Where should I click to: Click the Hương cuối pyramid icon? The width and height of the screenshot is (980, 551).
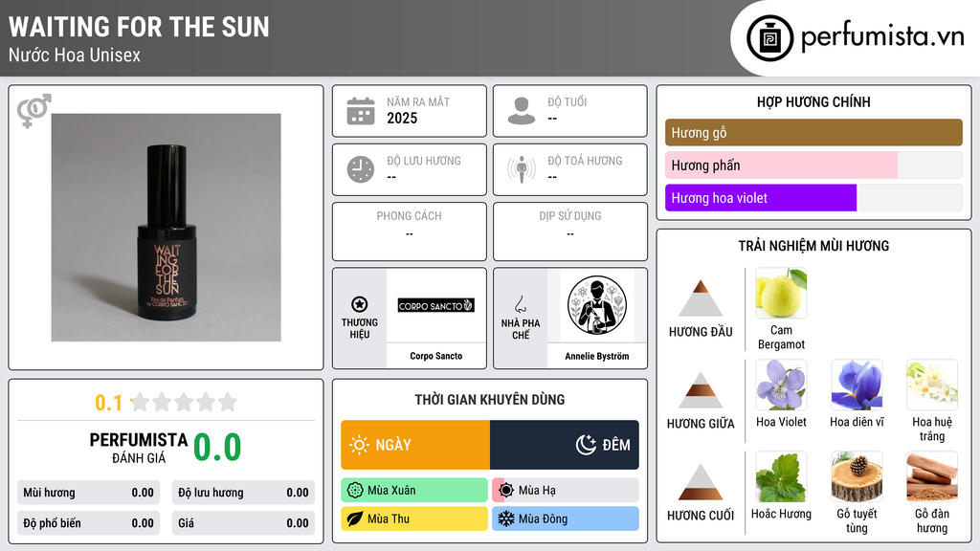(701, 482)
